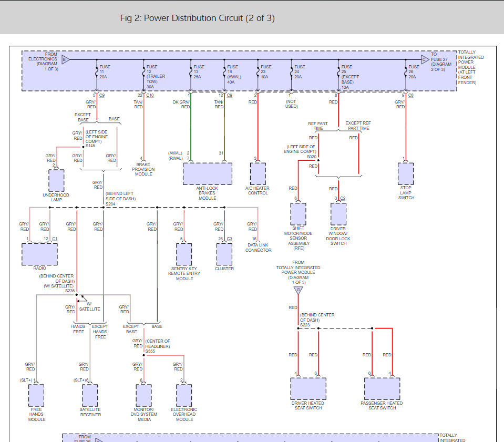Select the 'FUSE 13 25A' label
This screenshot has height=442, width=504.
coord(199,71)
